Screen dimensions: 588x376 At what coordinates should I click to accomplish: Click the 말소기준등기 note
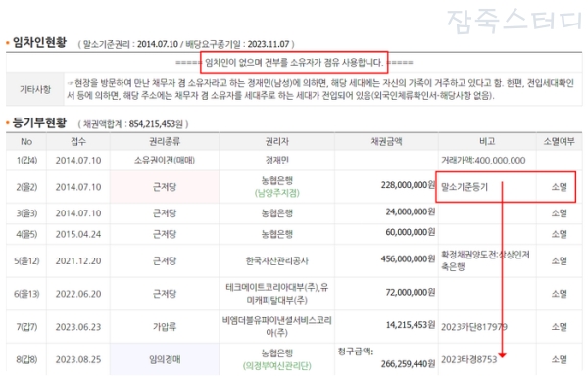coord(465,187)
